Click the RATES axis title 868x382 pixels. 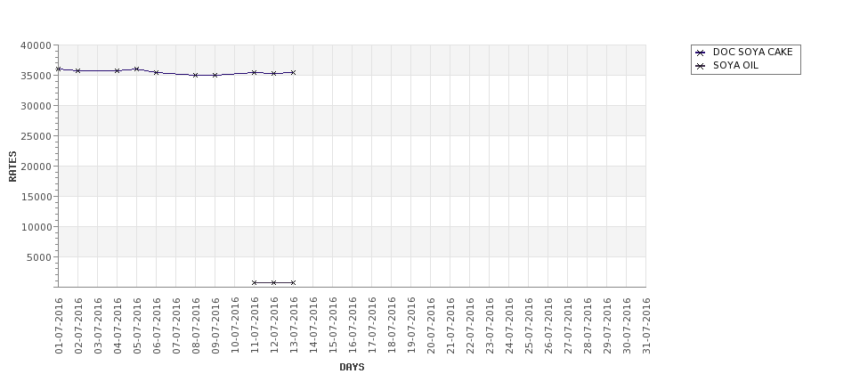click(12, 167)
